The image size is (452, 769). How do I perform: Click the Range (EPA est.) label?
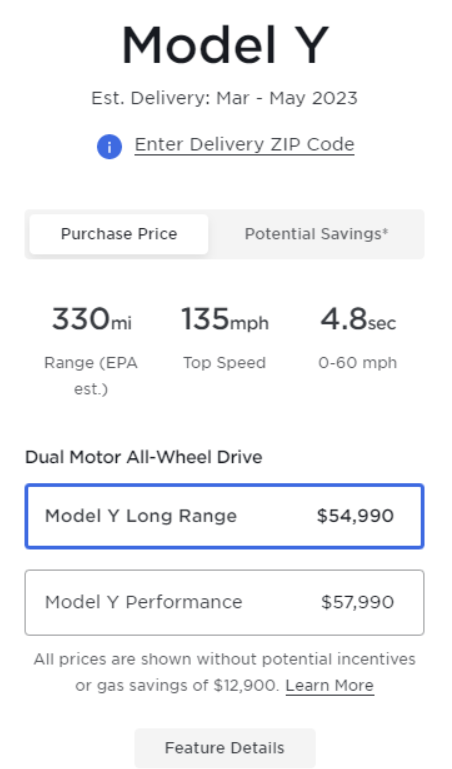(x=91, y=376)
